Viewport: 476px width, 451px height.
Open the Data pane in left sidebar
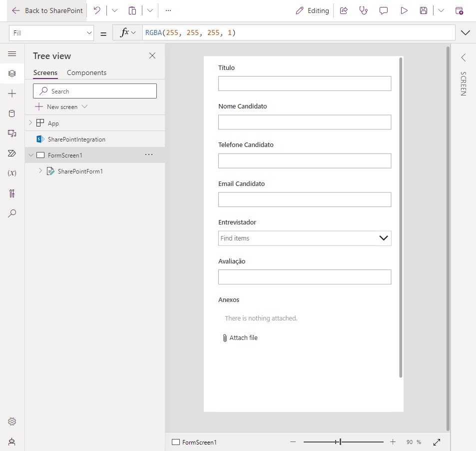[12, 113]
